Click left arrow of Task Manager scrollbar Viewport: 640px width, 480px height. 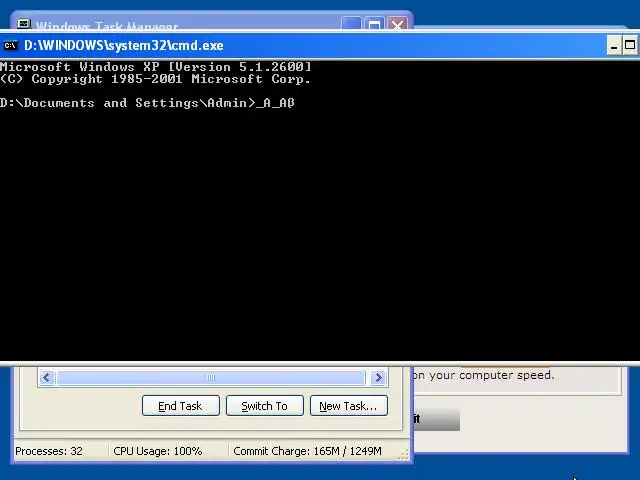[47, 378]
